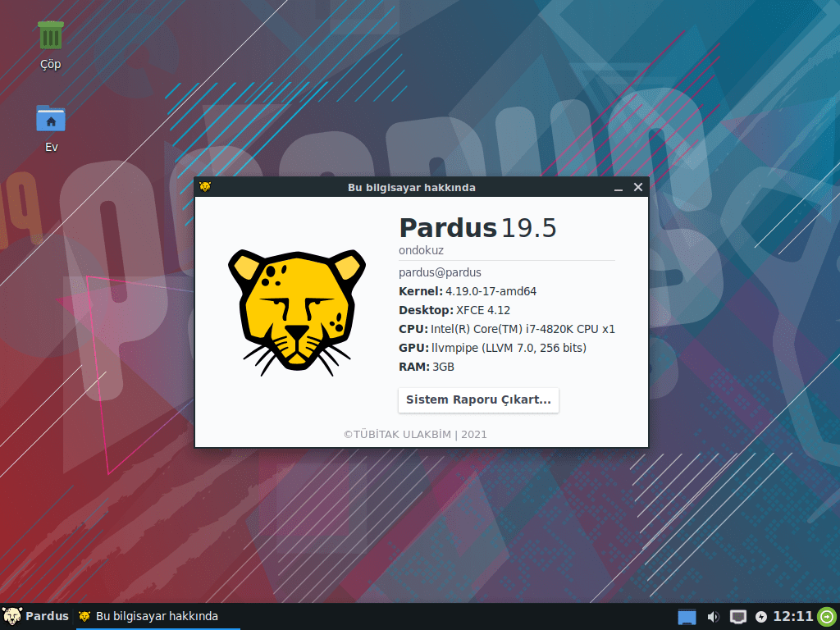The image size is (840, 630).
Task: Click the leopard icon in window titlebar
Action: pyautogui.click(x=205, y=187)
